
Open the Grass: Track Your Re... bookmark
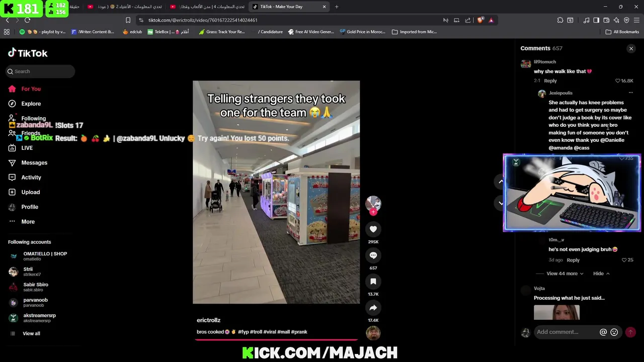[x=221, y=32]
